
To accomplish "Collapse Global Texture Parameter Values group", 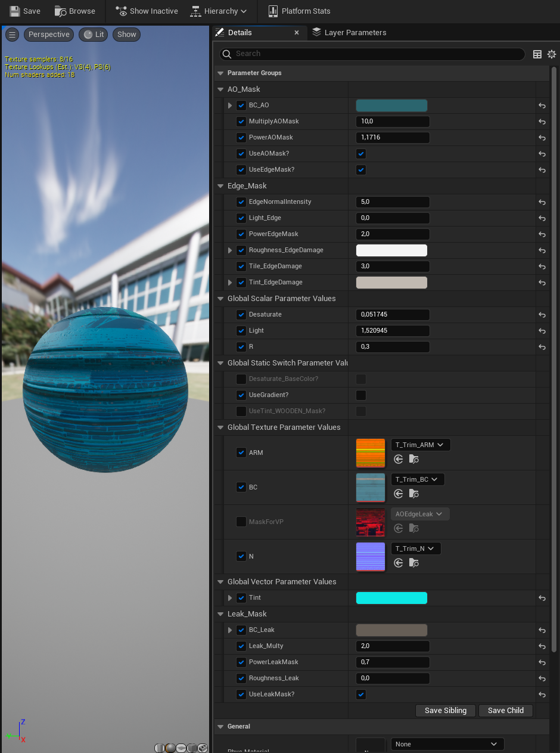I will pos(221,427).
